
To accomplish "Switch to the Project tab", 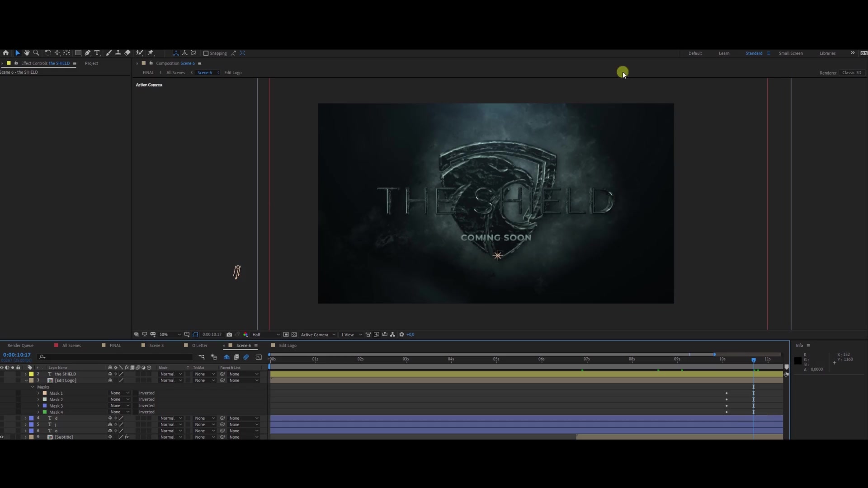I will pyautogui.click(x=91, y=63).
